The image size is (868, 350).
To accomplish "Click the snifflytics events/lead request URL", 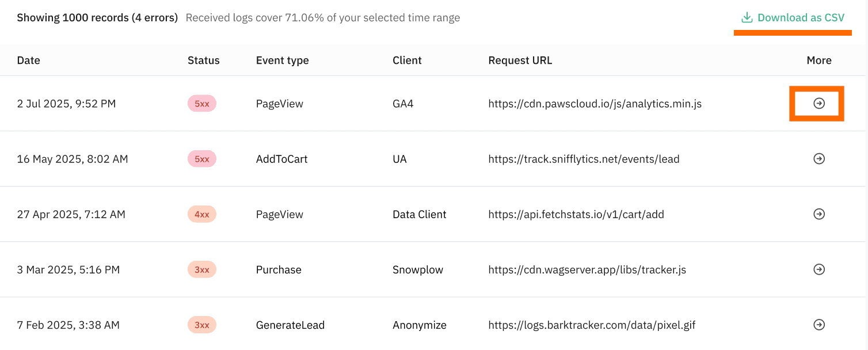I will (x=584, y=159).
